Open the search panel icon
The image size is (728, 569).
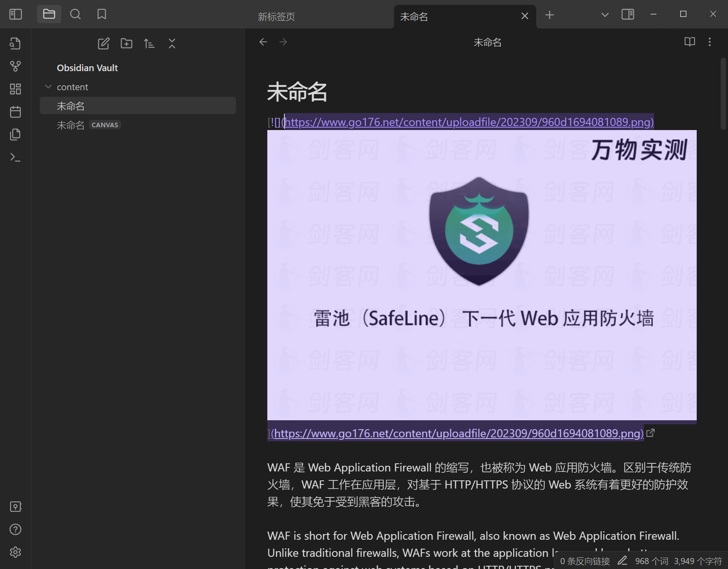[75, 14]
